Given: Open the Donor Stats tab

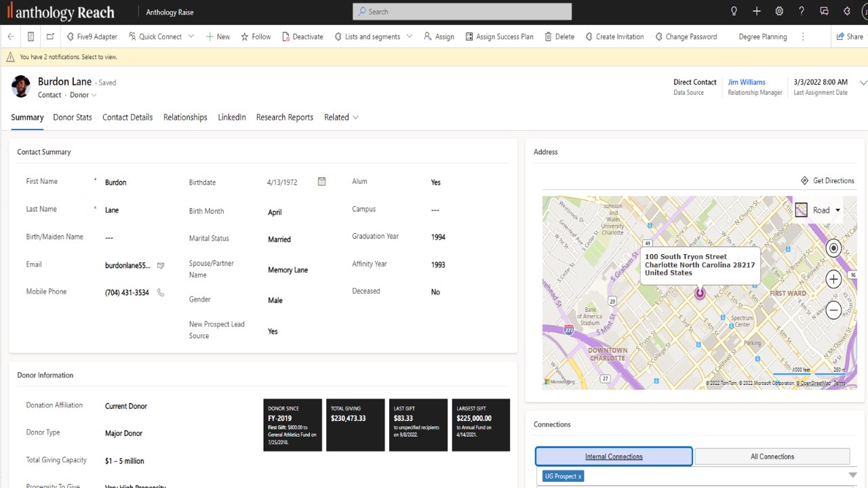Looking at the screenshot, I should 73,117.
